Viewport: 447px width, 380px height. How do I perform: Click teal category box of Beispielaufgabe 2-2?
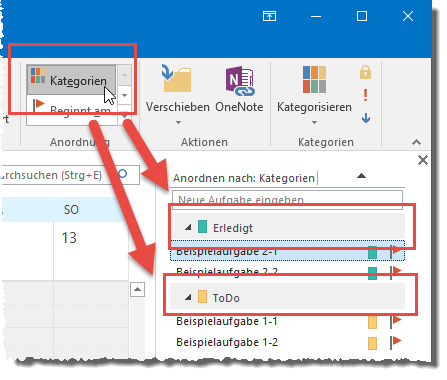[372, 273]
